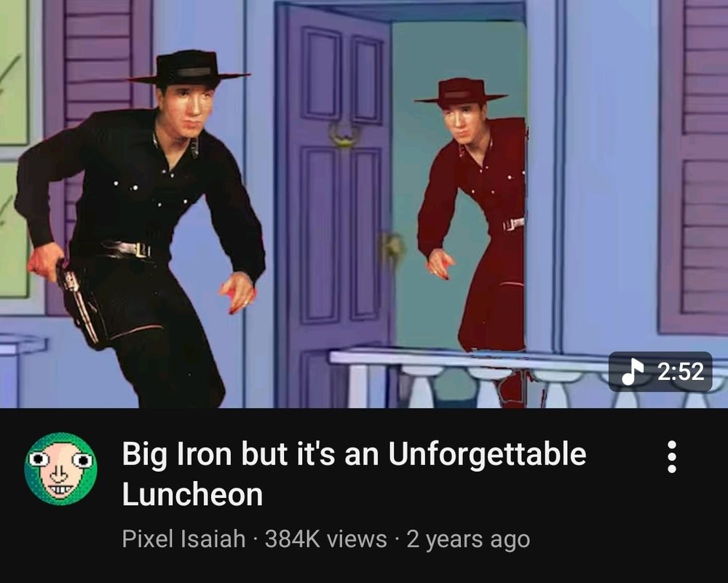The image size is (728, 583).
Task: Open the three-dot more options menu
Action: point(671,456)
